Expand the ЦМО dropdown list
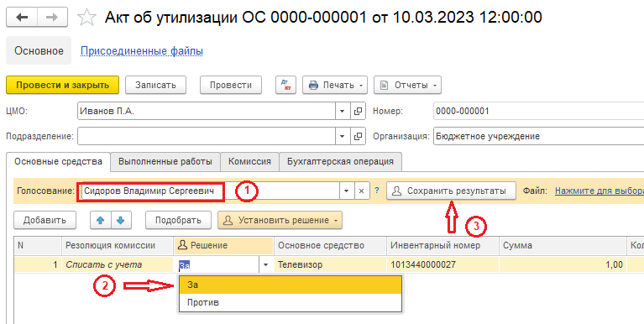This screenshot has width=644, height=324. tap(342, 111)
